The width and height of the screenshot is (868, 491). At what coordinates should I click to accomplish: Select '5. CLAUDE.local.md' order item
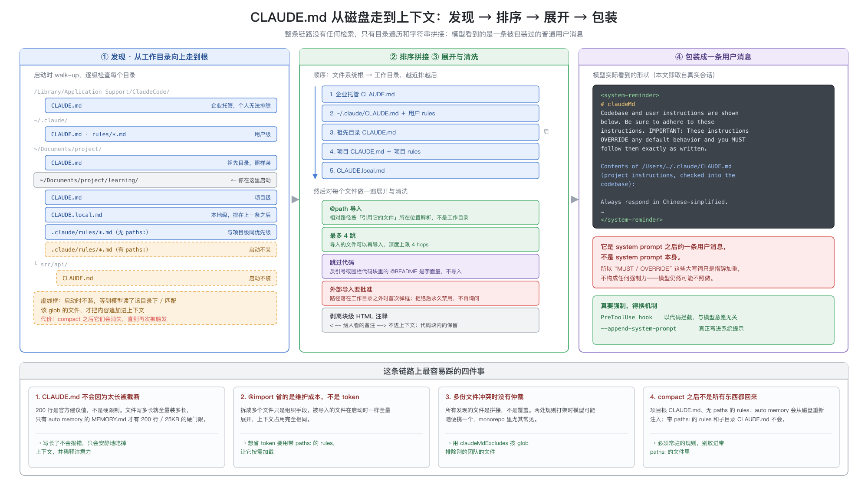pyautogui.click(x=431, y=170)
